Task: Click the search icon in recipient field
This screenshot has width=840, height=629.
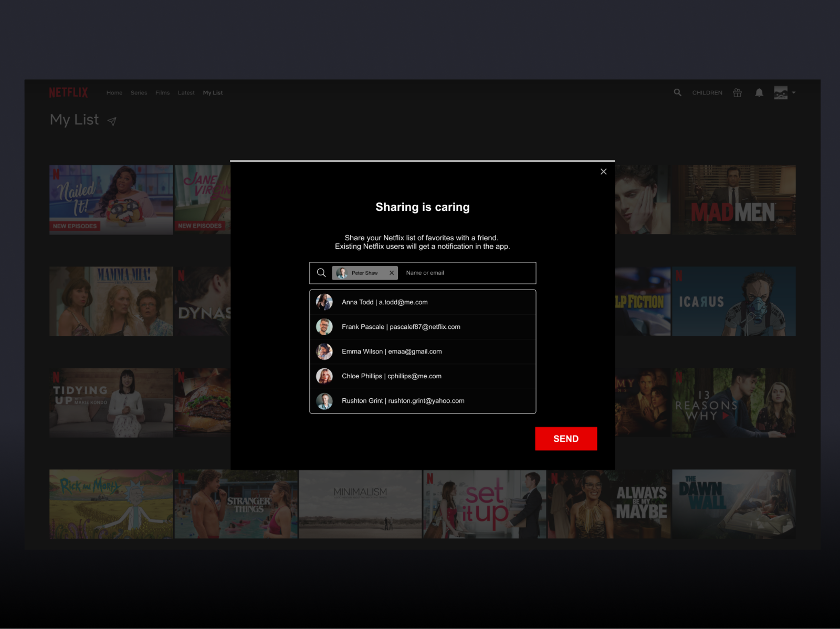Action: 321,273
